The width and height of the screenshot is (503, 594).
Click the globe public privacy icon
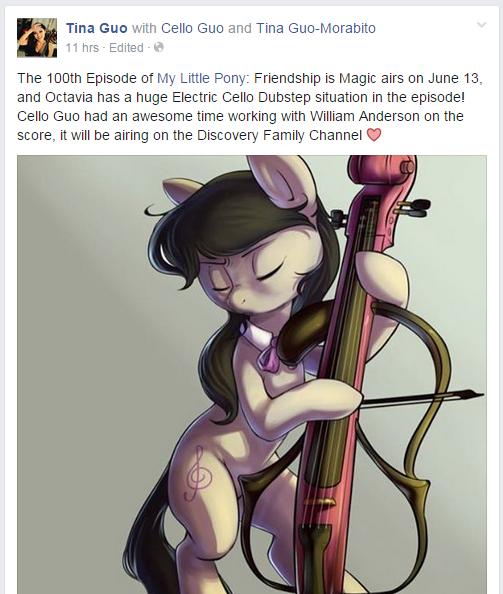point(159,47)
